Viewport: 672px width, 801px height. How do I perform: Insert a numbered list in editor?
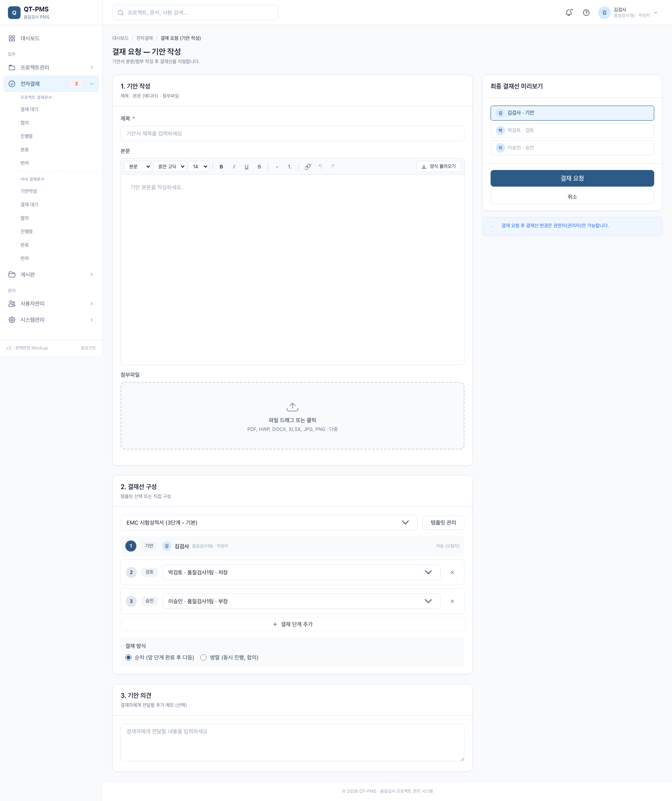(290, 167)
